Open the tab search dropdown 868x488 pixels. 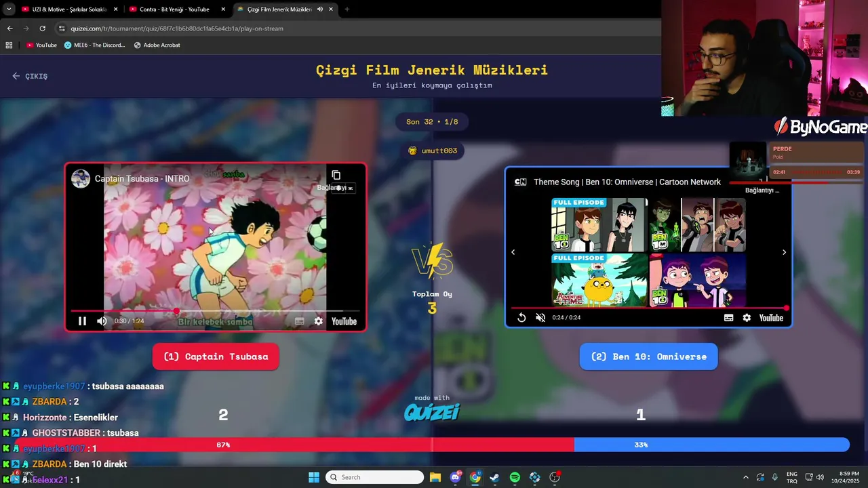[x=9, y=9]
